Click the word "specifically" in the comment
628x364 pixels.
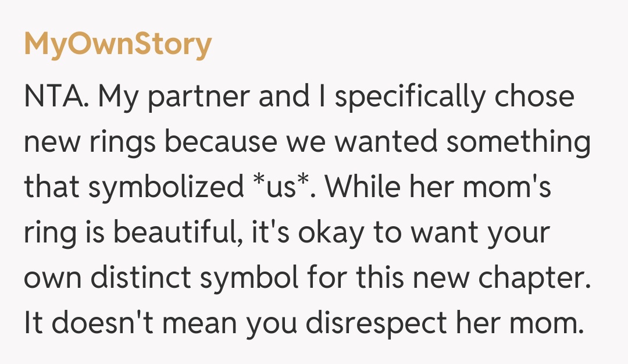pos(410,97)
